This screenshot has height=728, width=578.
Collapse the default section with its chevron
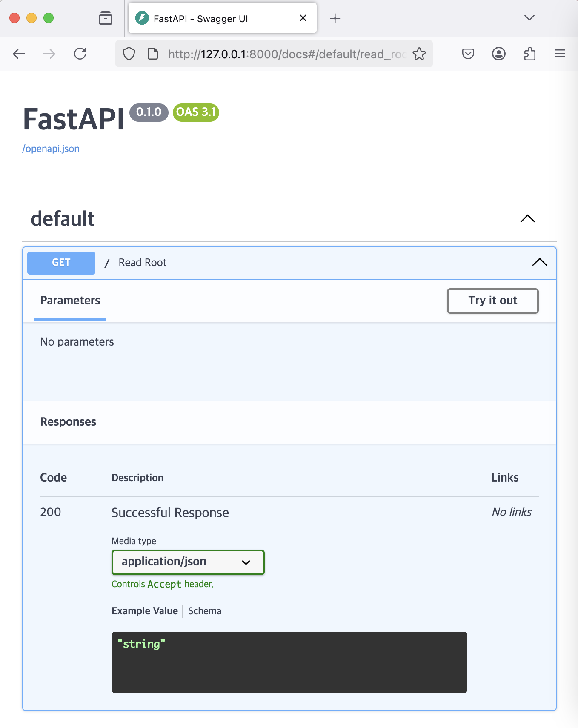(x=528, y=219)
